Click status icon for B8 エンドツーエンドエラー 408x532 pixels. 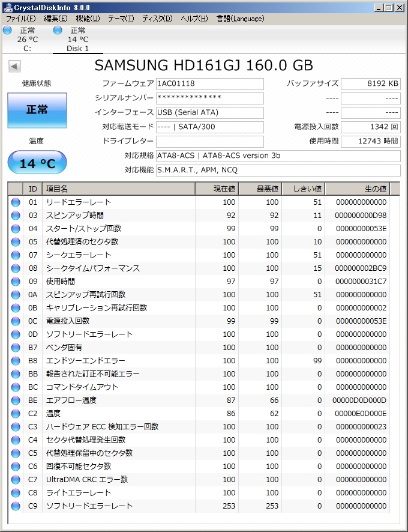coord(16,361)
